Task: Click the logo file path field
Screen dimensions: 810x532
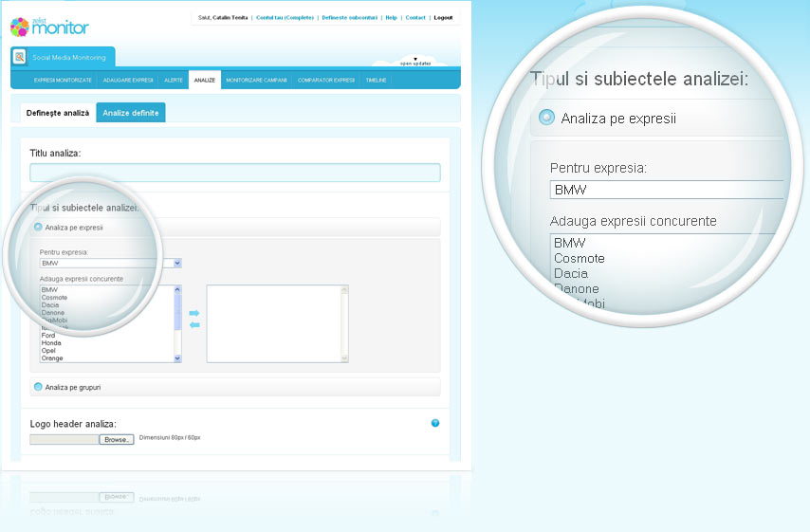Action: click(x=64, y=440)
